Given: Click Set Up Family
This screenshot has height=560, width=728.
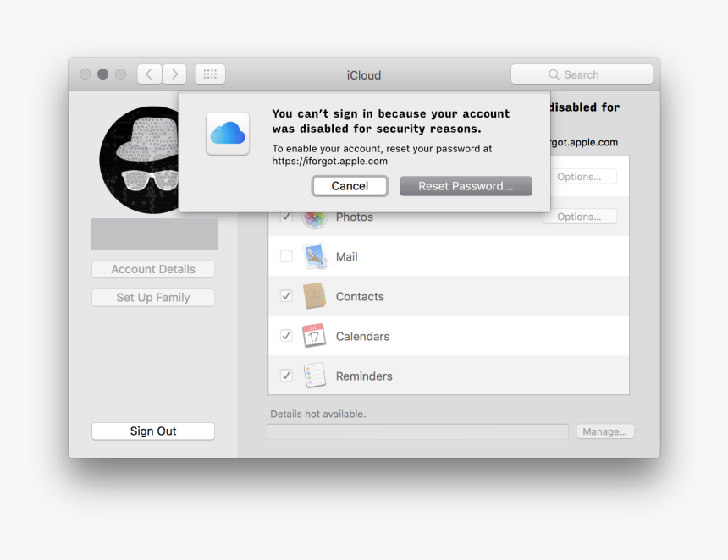Looking at the screenshot, I should pyautogui.click(x=152, y=297).
